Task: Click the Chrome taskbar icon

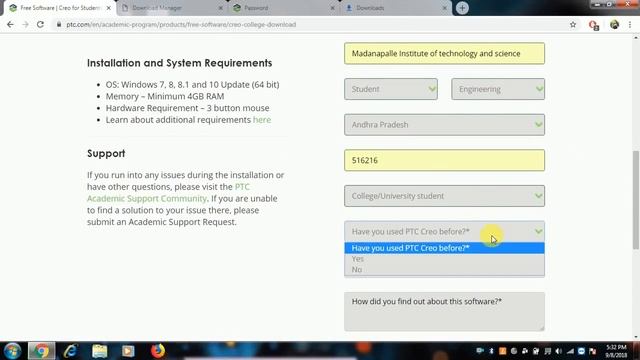Action: tap(41, 351)
